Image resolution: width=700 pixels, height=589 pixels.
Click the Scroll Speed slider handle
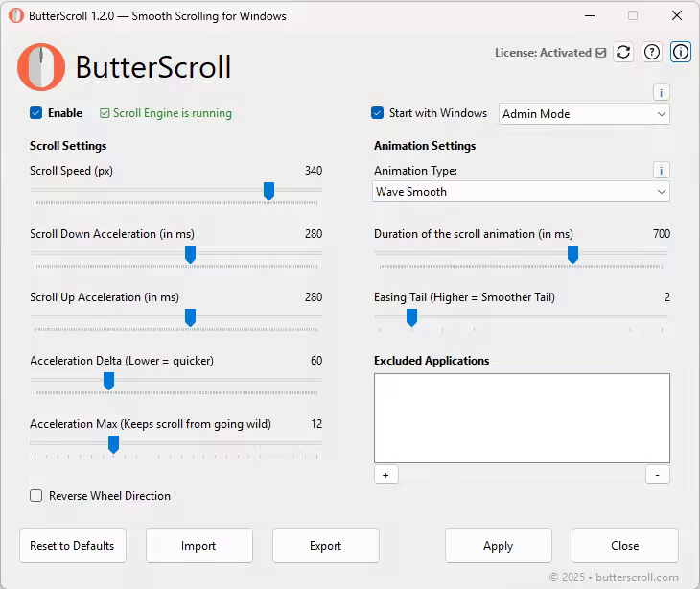(268, 191)
